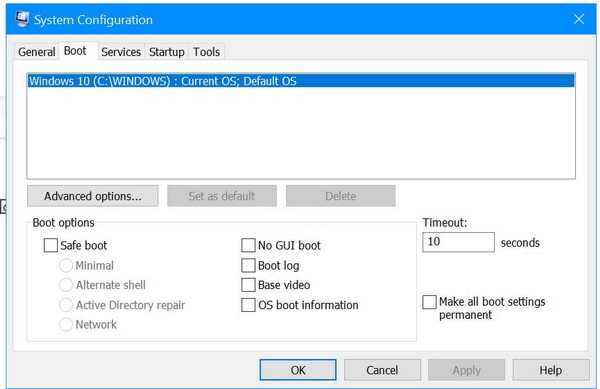The image size is (600, 389).
Task: Click the Cancel button
Action: (382, 370)
